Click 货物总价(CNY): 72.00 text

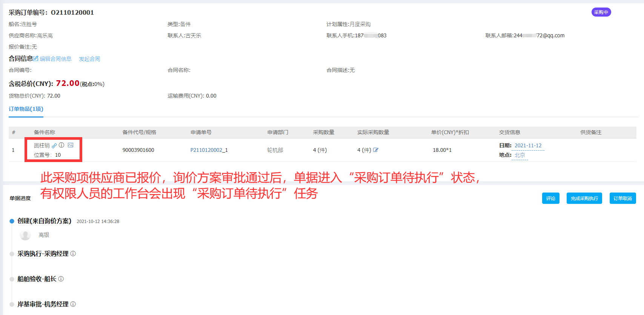click(34, 96)
